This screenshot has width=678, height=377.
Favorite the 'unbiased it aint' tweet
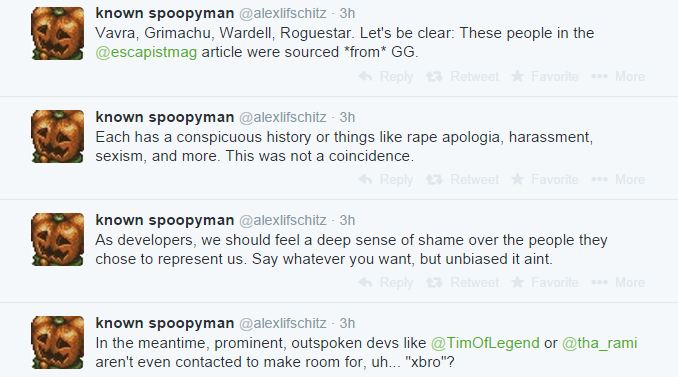pyautogui.click(x=545, y=282)
